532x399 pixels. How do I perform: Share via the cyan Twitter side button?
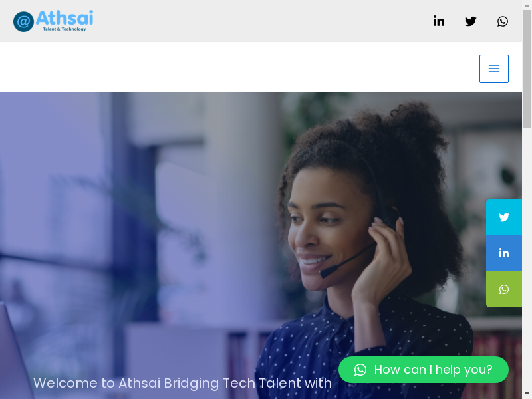point(504,217)
